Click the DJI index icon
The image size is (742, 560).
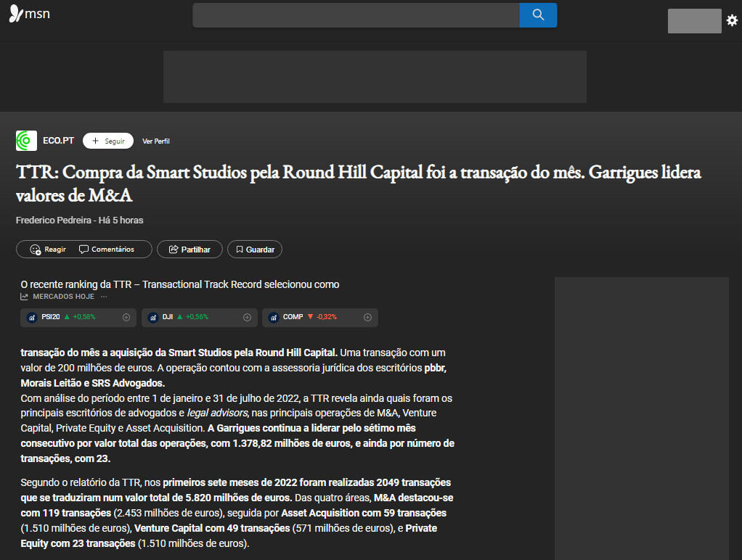click(x=153, y=318)
